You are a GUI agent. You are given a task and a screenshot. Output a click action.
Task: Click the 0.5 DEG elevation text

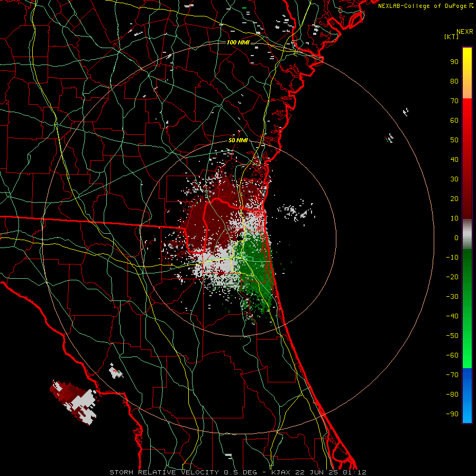pyautogui.click(x=241, y=472)
